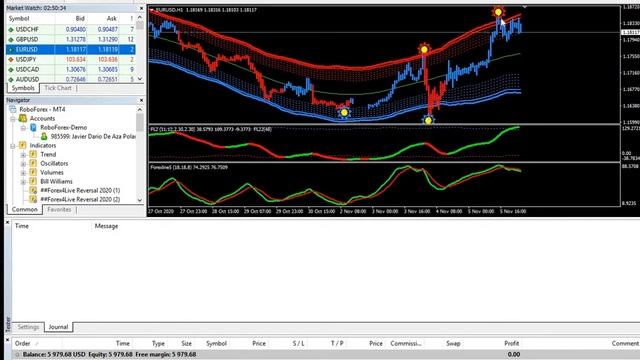
Task: Close the Tester panel
Action: [7, 222]
